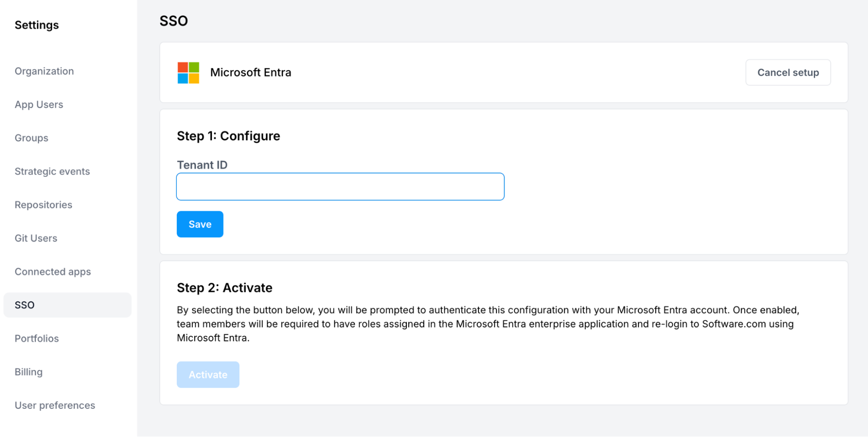Open Portfolios from the sidebar
868x437 pixels.
click(x=36, y=338)
